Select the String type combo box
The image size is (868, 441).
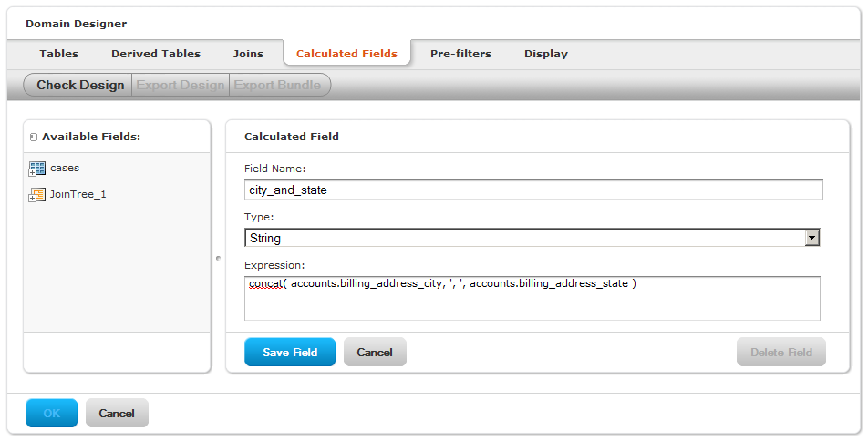tap(532, 238)
